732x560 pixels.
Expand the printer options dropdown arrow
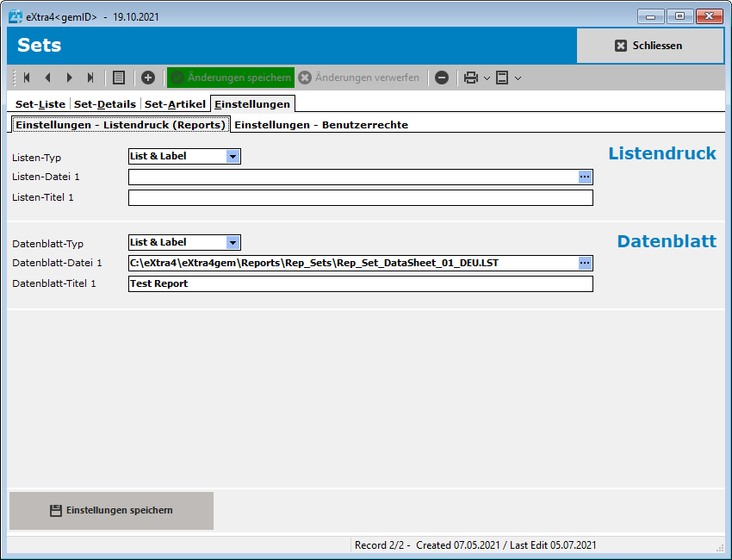[x=487, y=78]
